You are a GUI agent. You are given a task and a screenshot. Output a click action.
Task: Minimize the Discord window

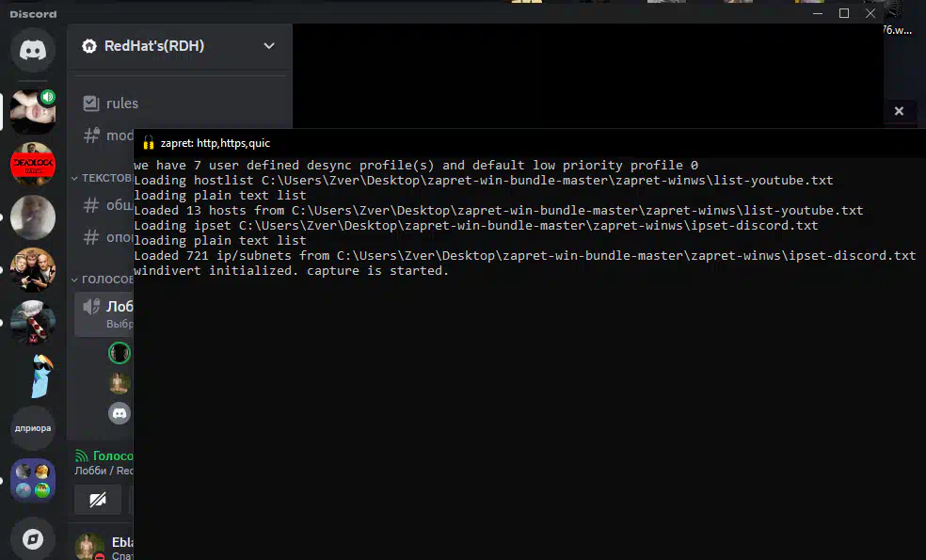coord(818,13)
